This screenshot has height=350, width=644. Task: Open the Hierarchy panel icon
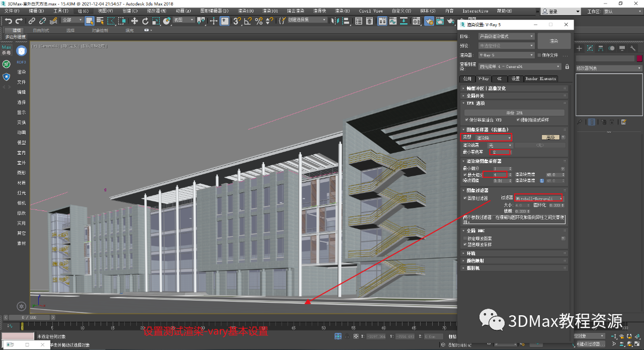click(601, 48)
